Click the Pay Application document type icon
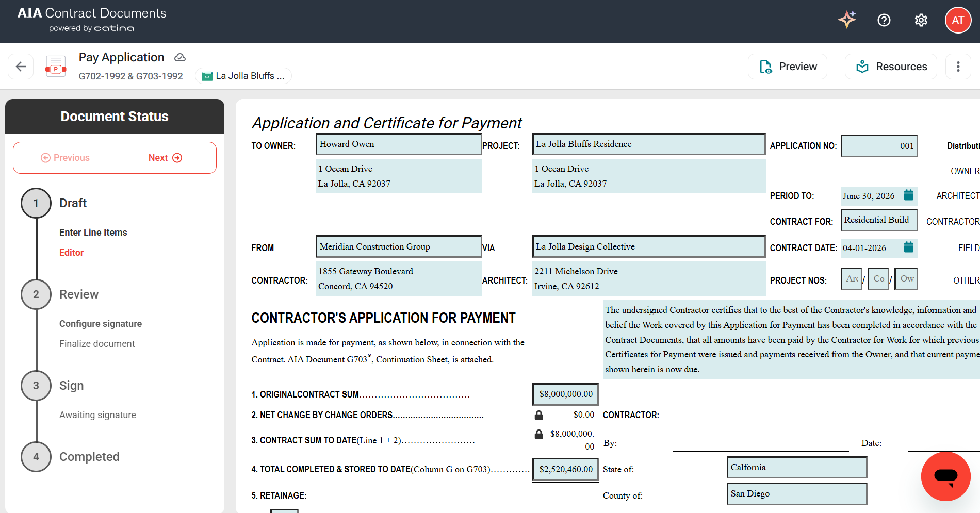 pos(56,67)
